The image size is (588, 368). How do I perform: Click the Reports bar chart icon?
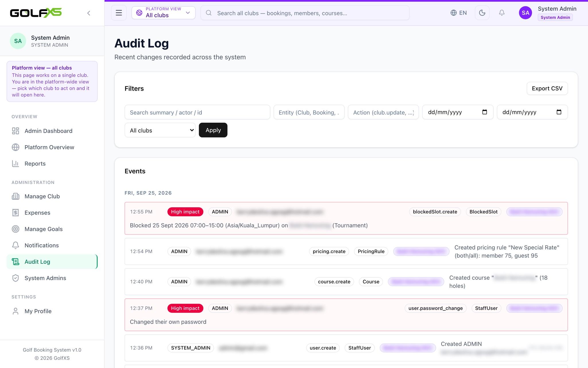(x=16, y=164)
